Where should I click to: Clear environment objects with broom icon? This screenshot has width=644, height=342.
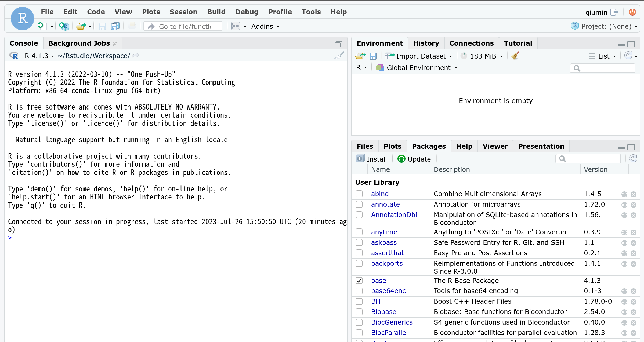515,56
